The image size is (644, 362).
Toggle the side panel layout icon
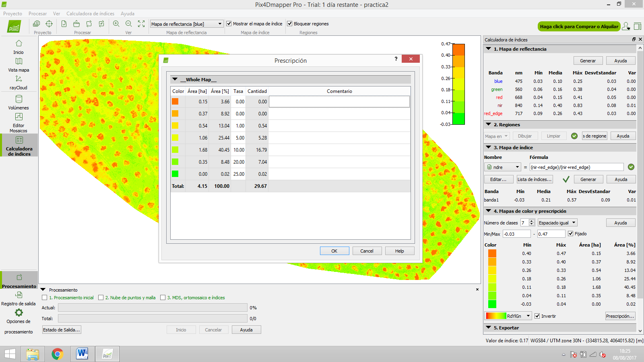click(638, 26)
